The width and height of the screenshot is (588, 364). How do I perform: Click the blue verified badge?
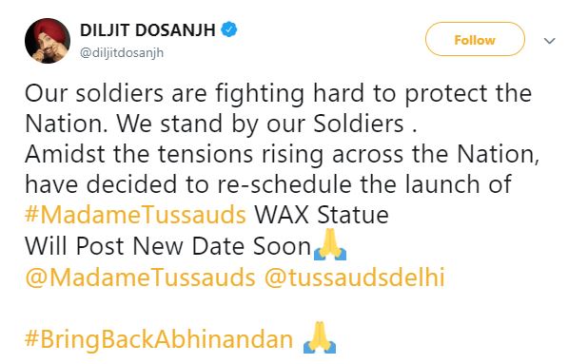pyautogui.click(x=228, y=29)
